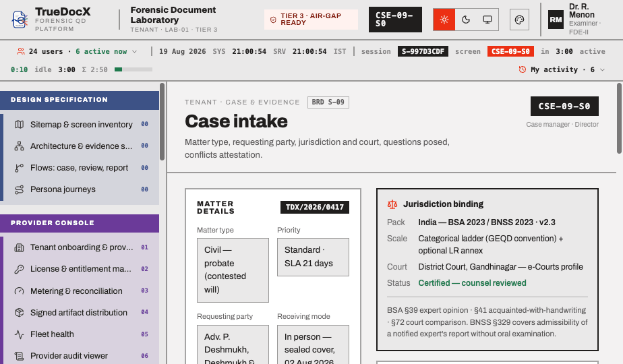Open Sitemap & screen inventory

[81, 125]
